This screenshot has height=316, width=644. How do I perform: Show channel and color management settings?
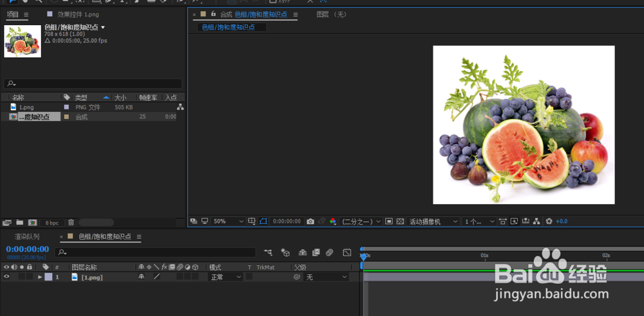(333, 221)
